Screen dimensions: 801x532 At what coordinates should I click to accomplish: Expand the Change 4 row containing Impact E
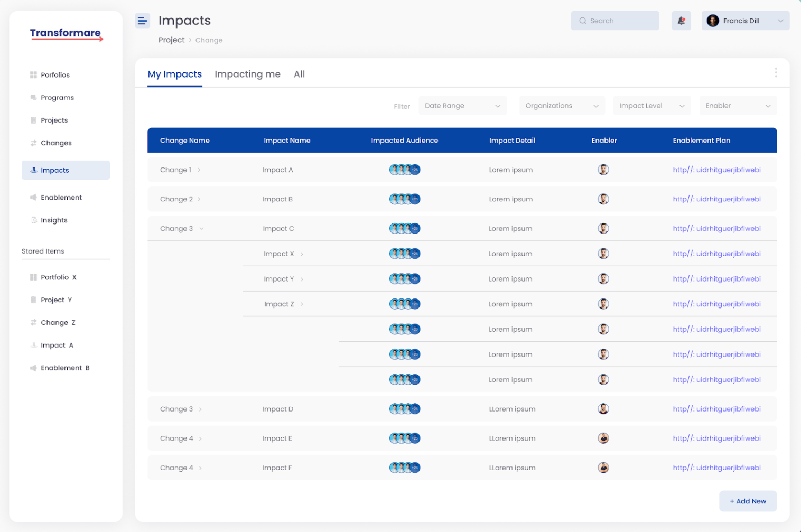coord(200,439)
